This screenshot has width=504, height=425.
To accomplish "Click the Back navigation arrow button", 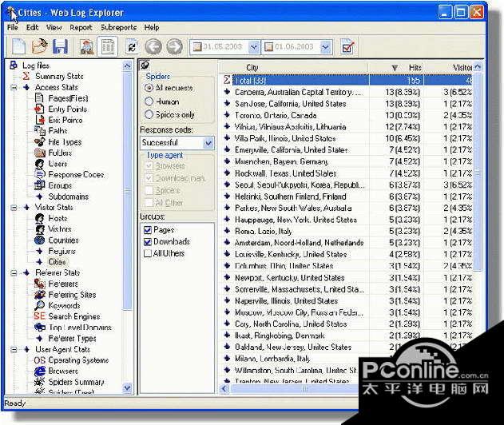I will click(x=153, y=47).
